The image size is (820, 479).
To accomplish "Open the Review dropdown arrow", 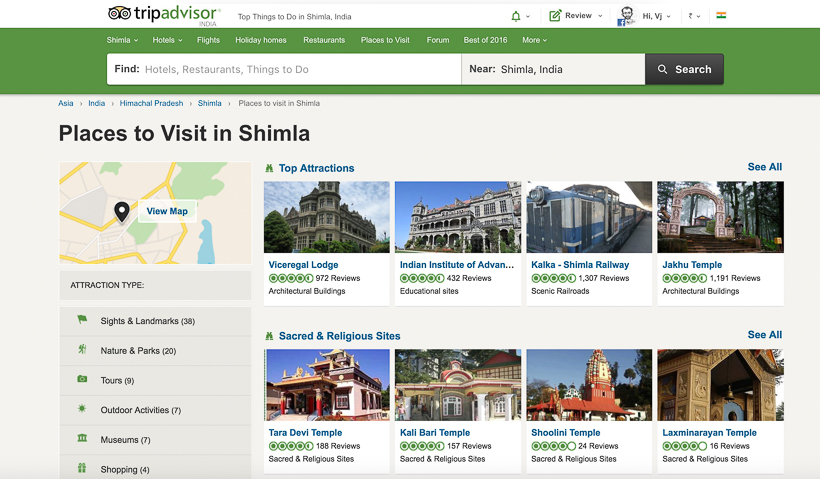I will pyautogui.click(x=600, y=16).
